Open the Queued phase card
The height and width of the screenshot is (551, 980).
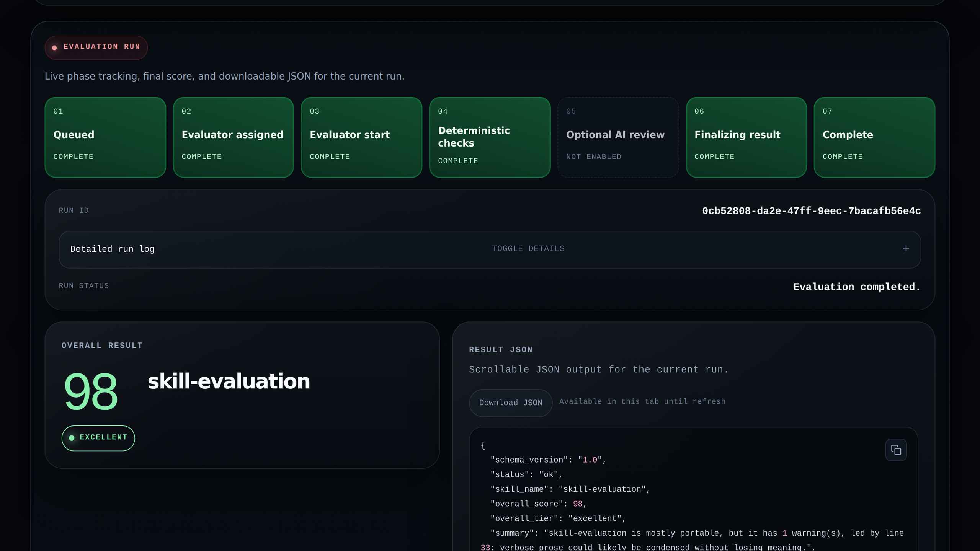(x=105, y=137)
